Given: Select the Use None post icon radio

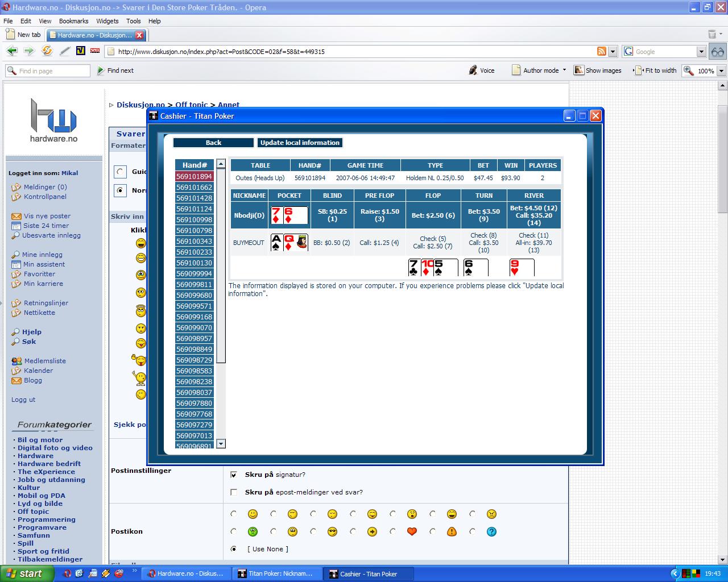Looking at the screenshot, I should coord(233,549).
